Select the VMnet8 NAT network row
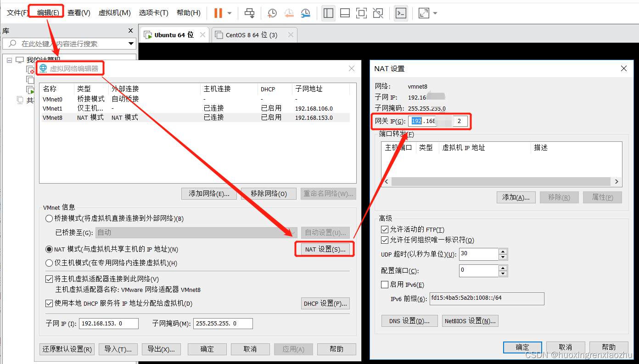This screenshot has width=639, height=364. pos(195,118)
